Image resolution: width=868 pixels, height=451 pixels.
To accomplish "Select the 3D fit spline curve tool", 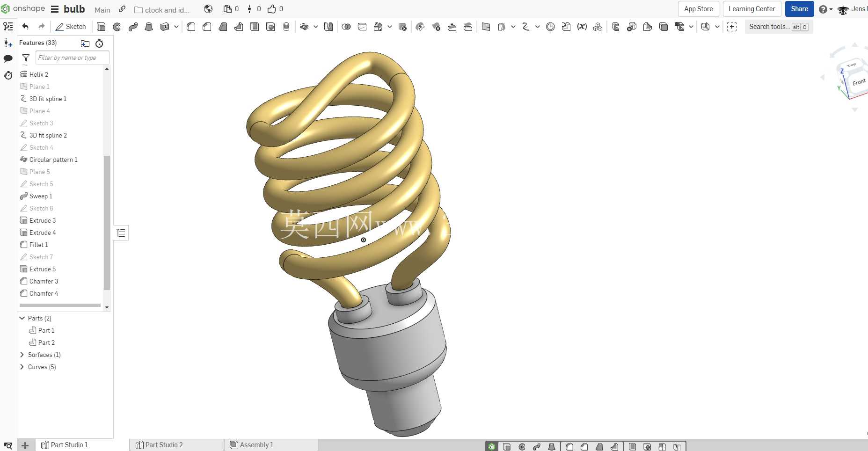I will pyautogui.click(x=526, y=27).
